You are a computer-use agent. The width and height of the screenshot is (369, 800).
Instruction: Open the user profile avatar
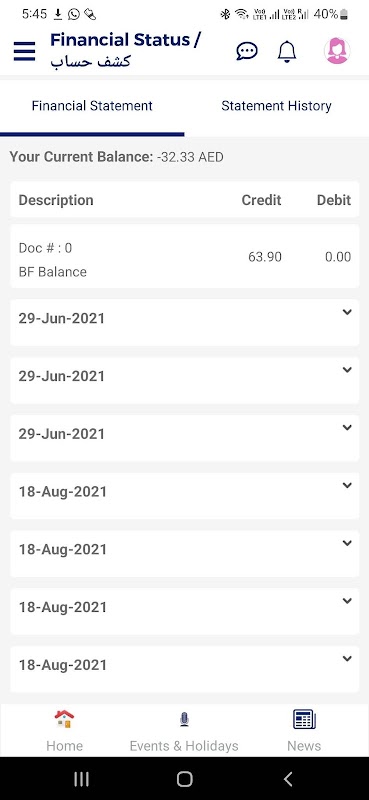[337, 51]
